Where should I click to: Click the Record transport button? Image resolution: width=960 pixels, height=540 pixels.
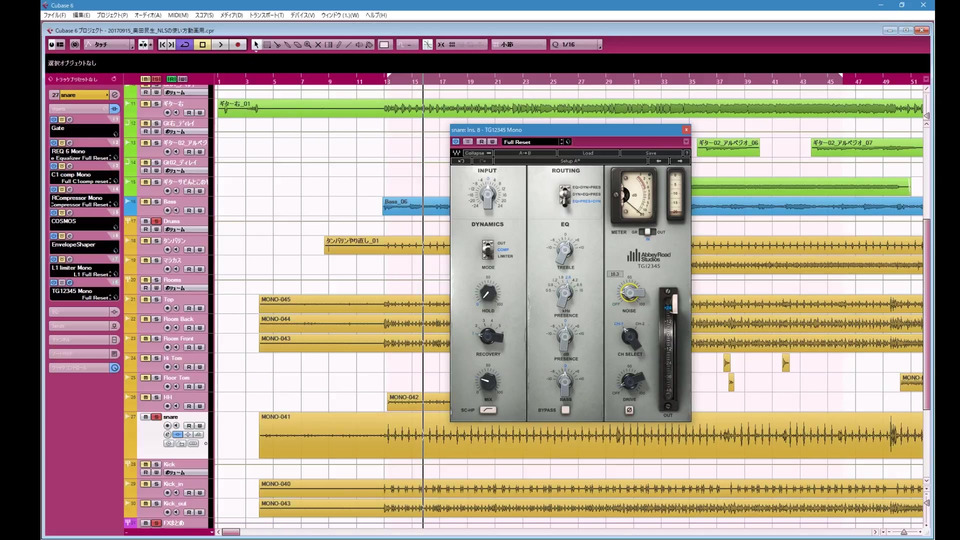(238, 45)
